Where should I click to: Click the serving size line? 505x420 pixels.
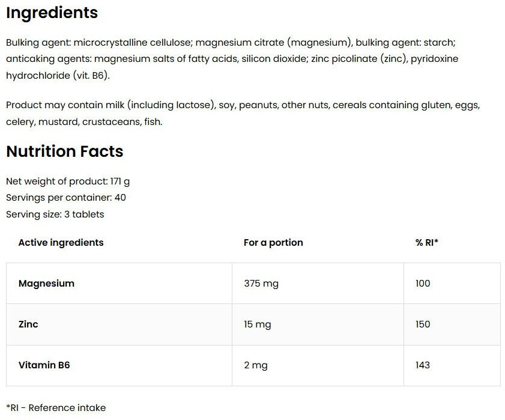(55, 215)
